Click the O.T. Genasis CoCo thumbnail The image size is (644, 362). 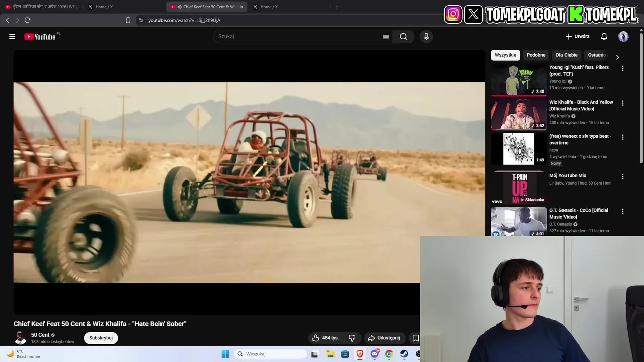tap(519, 222)
